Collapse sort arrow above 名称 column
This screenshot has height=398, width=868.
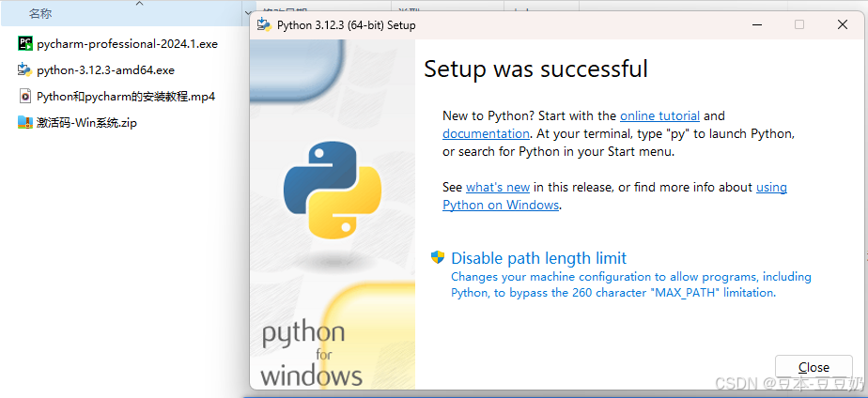pos(139,4)
